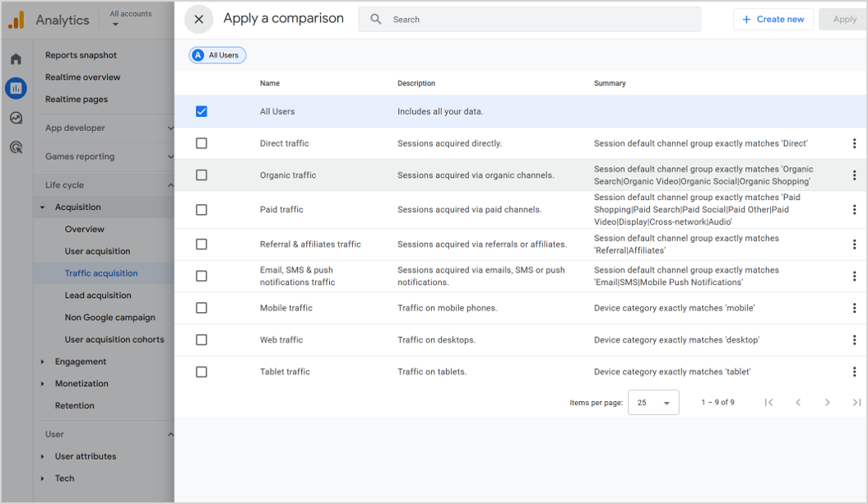Click the All Users comparison chip

[217, 55]
